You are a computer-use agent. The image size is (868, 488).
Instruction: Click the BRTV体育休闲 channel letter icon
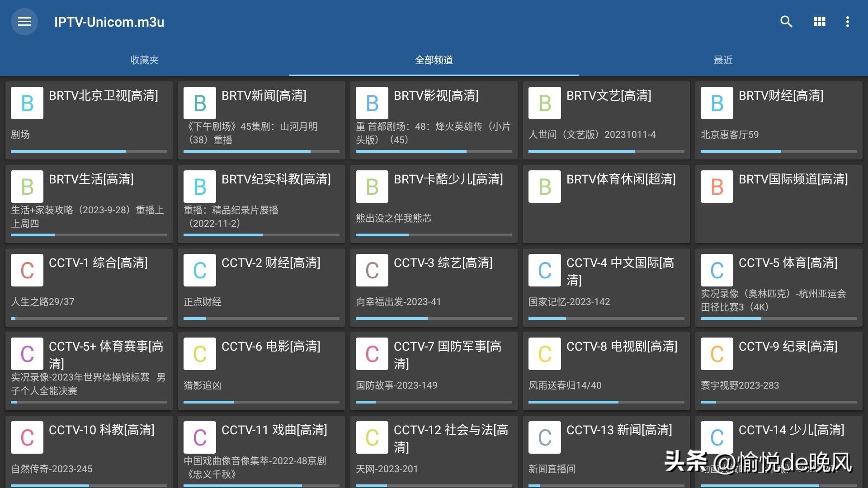[x=545, y=187]
